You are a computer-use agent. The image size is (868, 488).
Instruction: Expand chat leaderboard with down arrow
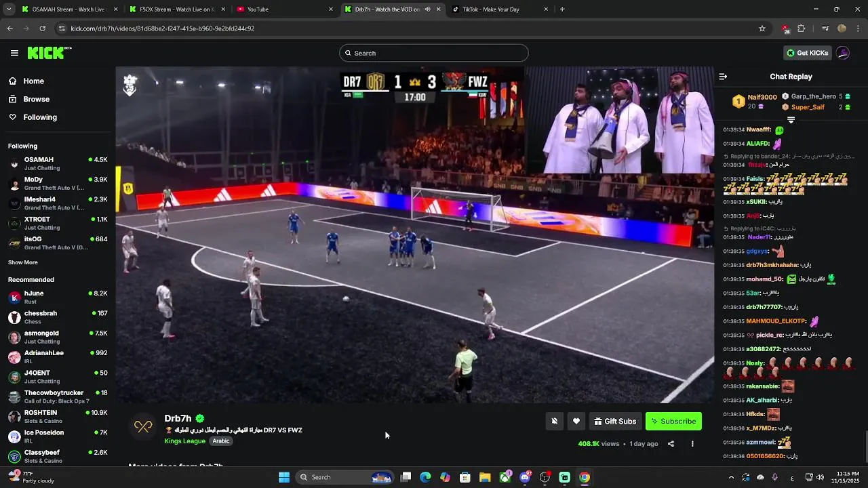coord(791,120)
